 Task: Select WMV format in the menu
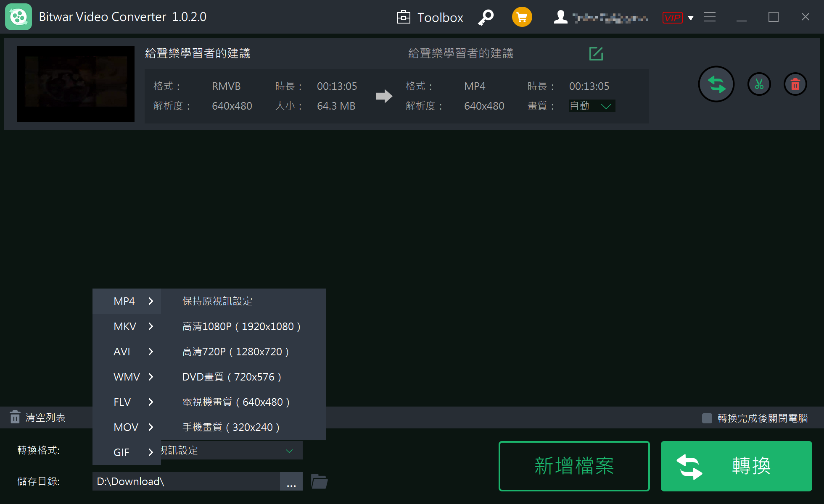coord(127,377)
